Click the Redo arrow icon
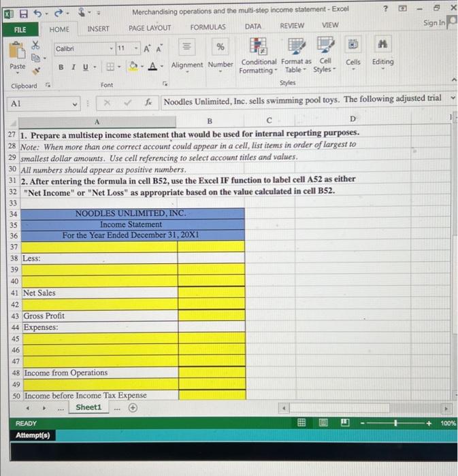Screen dimensions: 458x476 pos(59,13)
